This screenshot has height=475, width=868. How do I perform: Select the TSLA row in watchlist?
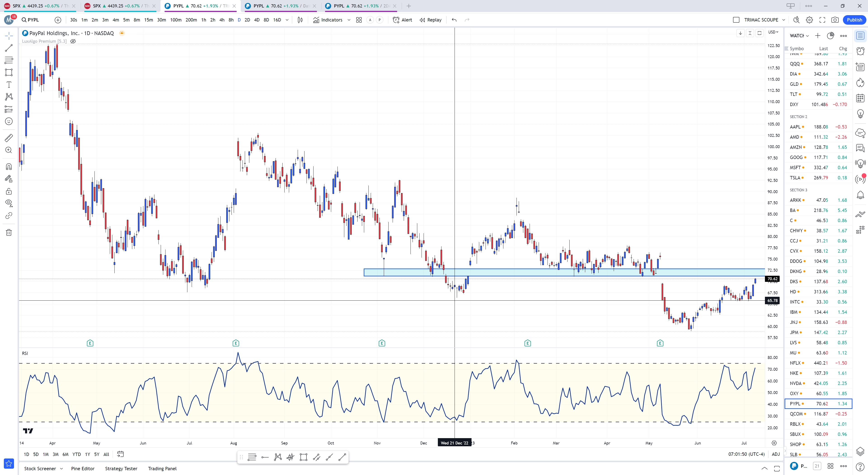[818, 178]
